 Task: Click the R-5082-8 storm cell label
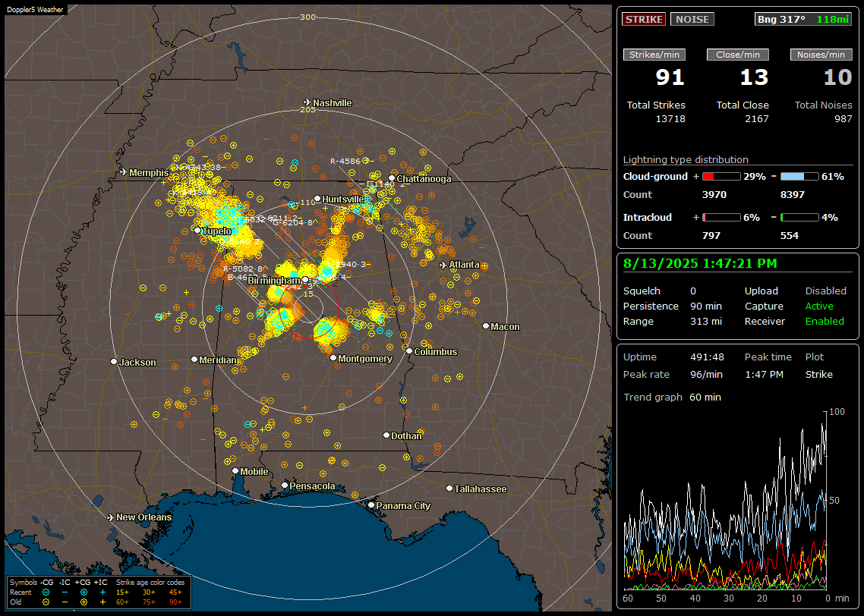[x=242, y=269]
